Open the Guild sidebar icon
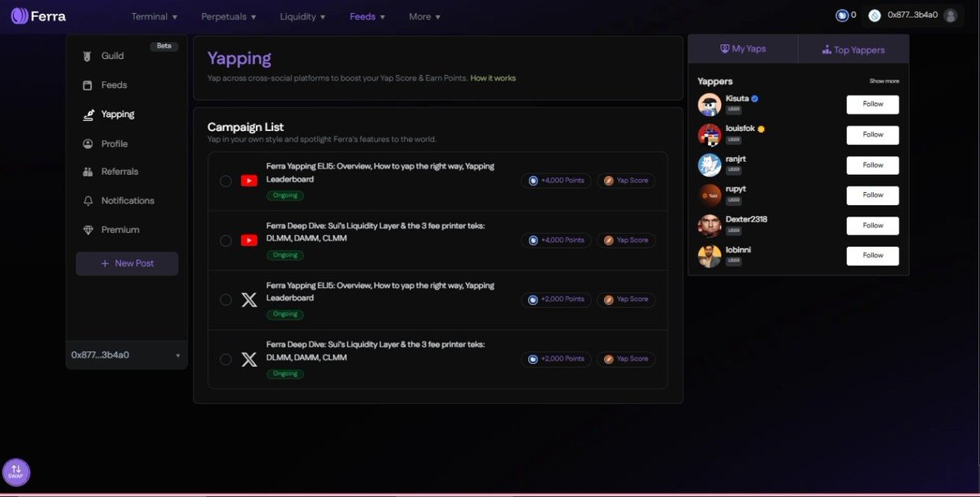 pyautogui.click(x=87, y=56)
